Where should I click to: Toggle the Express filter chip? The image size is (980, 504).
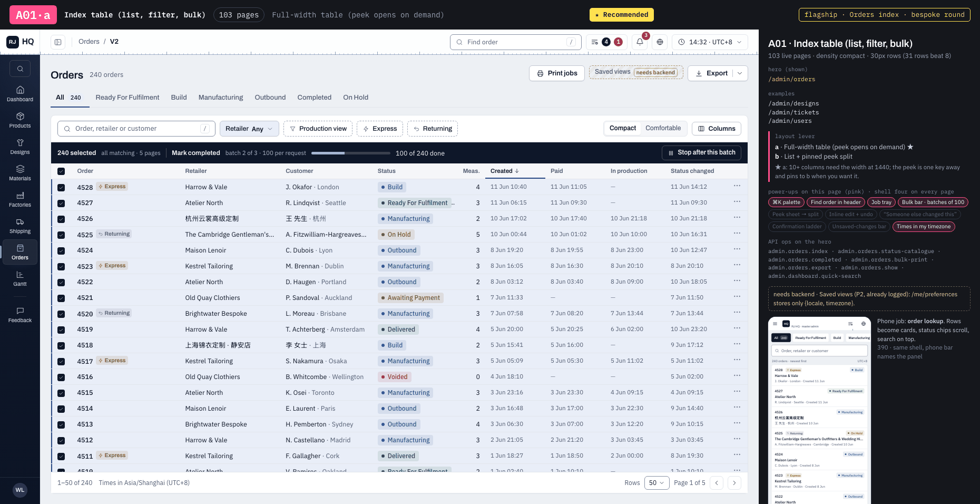point(380,129)
